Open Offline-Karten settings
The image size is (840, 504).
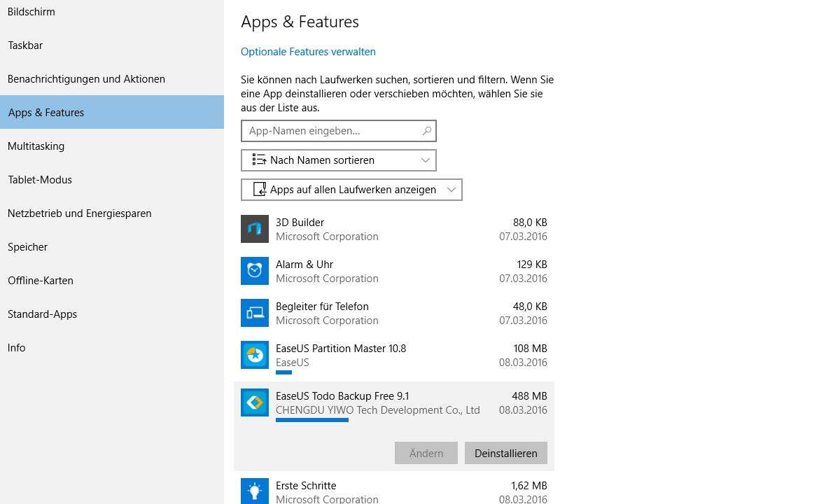tap(112, 281)
